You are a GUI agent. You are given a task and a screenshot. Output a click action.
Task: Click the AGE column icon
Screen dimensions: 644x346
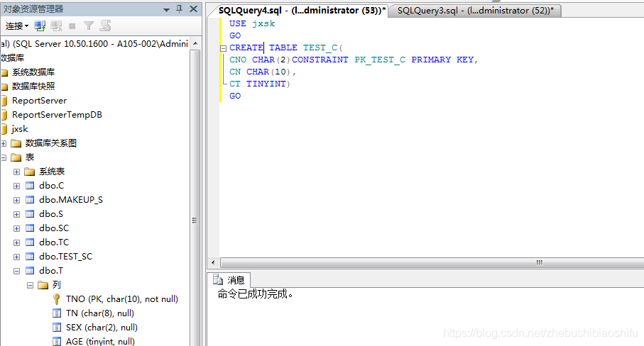(x=57, y=342)
